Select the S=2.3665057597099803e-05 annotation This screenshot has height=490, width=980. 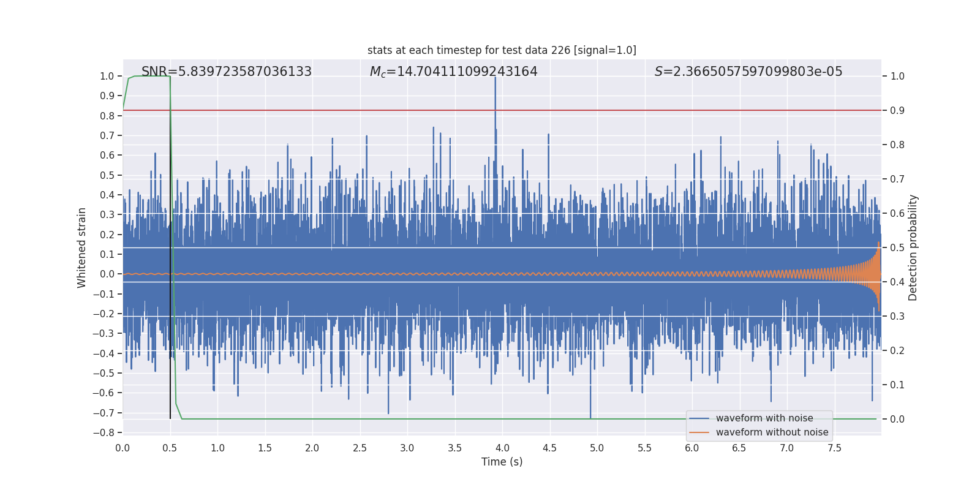click(x=748, y=72)
